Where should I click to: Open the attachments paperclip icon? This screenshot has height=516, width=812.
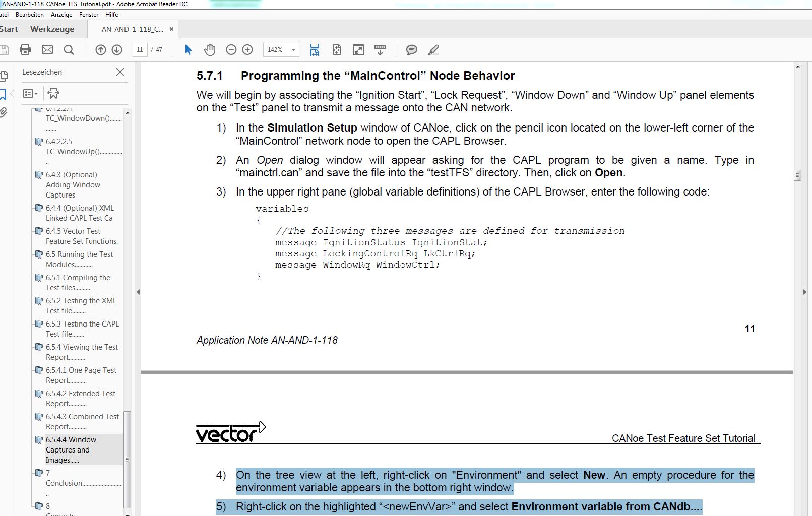[3, 112]
